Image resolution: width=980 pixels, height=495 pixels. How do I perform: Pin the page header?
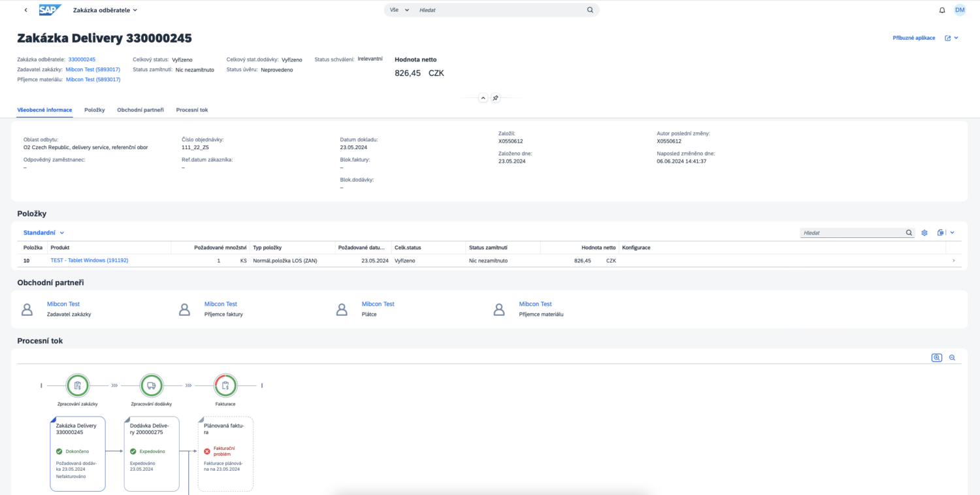tap(495, 98)
